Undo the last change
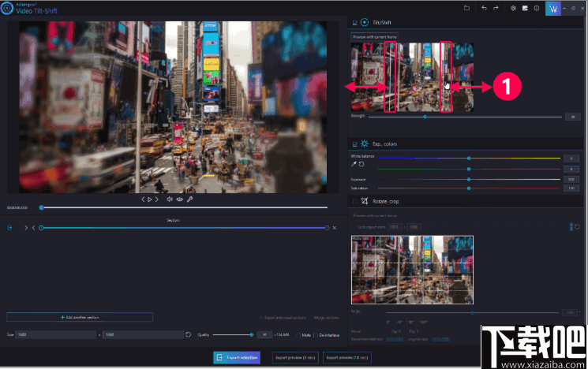588x369 pixels. (x=484, y=8)
